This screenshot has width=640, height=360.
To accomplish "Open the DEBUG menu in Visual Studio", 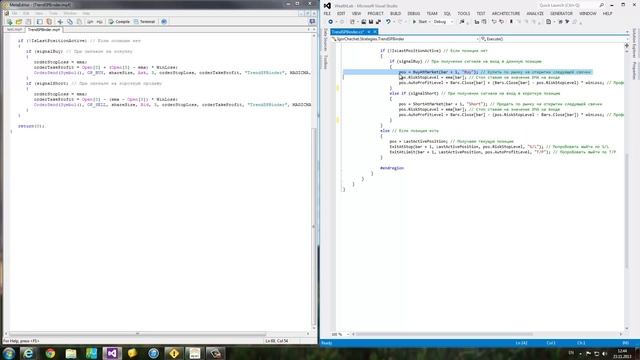I will [x=413, y=13].
